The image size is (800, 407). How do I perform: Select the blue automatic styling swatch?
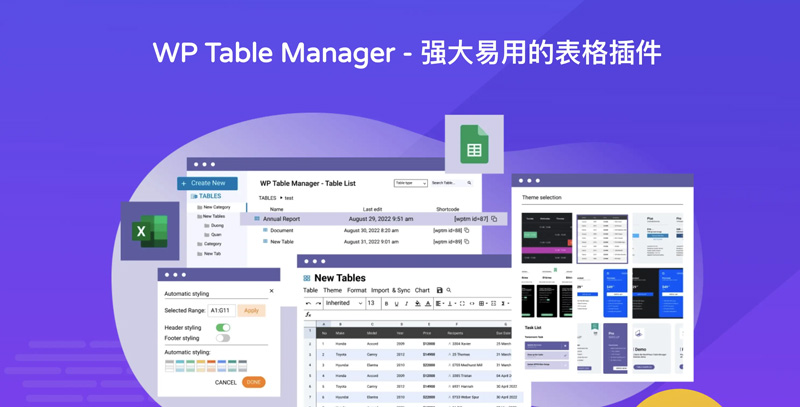point(221,366)
